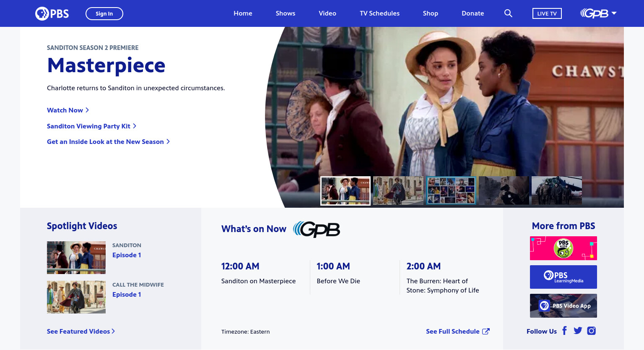Image resolution: width=644 pixels, height=350 pixels.
Task: Open PBS LearningMedia banner
Action: (563, 277)
